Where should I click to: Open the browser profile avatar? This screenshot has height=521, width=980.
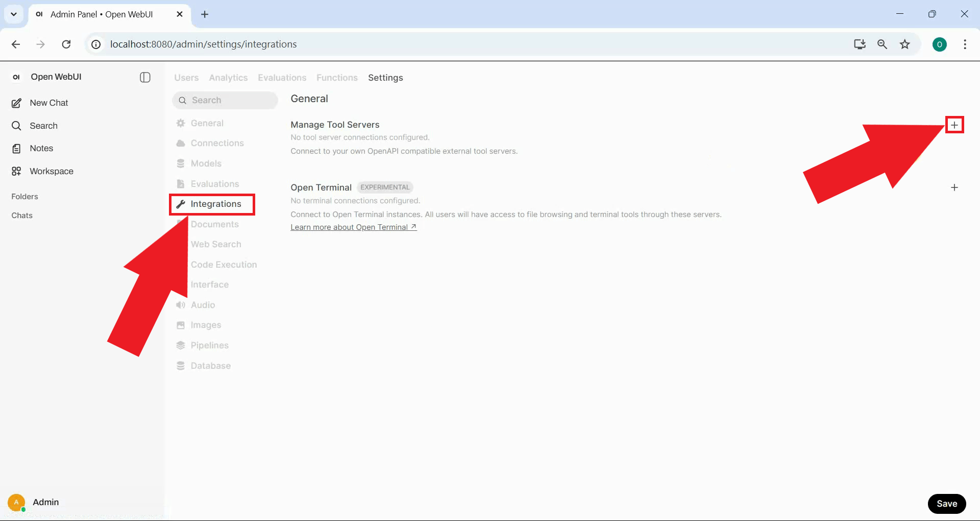point(940,44)
